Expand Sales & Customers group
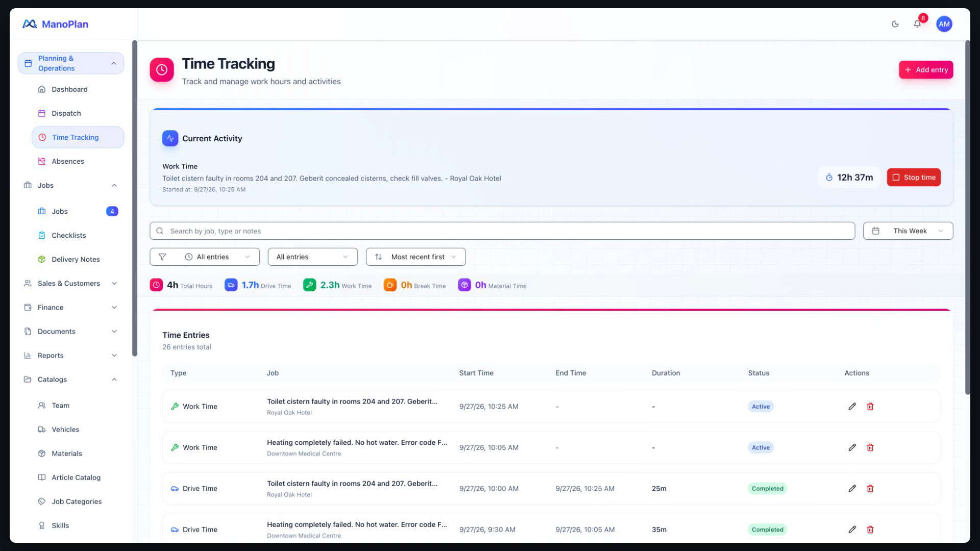 pos(71,284)
